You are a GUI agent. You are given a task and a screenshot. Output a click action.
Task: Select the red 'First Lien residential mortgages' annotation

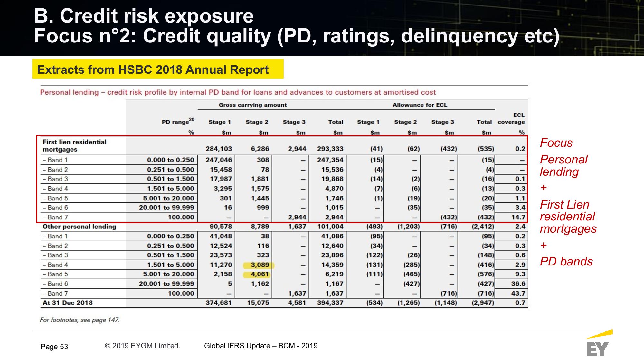(x=568, y=217)
